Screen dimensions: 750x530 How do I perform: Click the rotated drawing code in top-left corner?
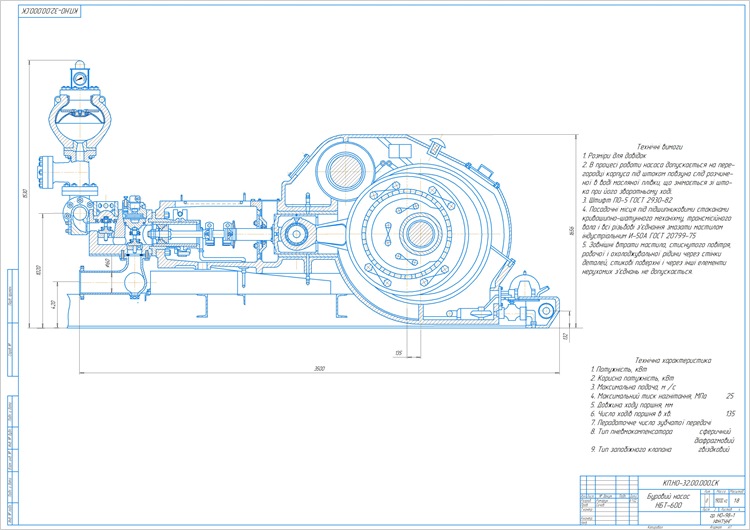tap(50, 11)
